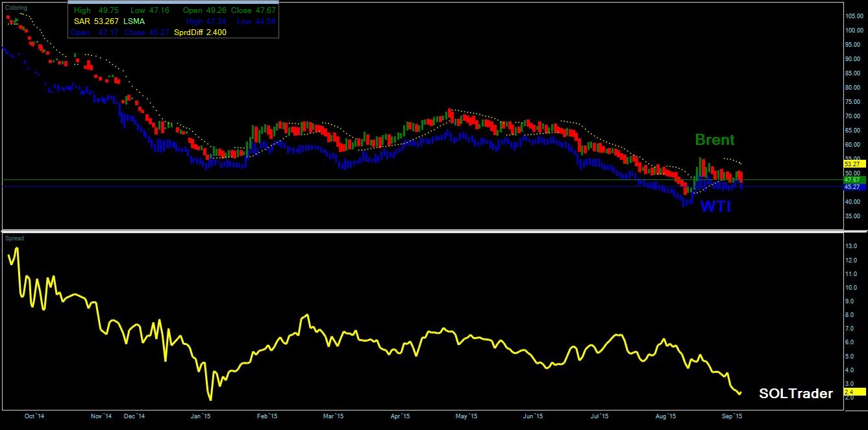The image size is (868, 430).
Task: Select the Oct '14 date marker
Action: pos(35,416)
